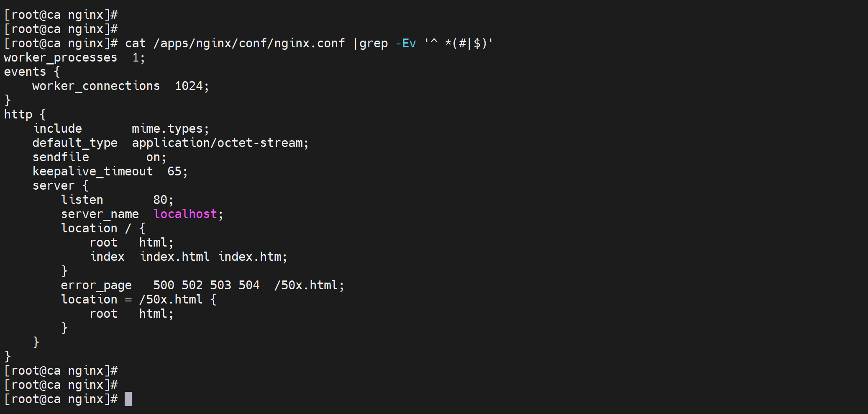The width and height of the screenshot is (868, 414).
Task: Click the mime.types include value
Action: click(167, 129)
